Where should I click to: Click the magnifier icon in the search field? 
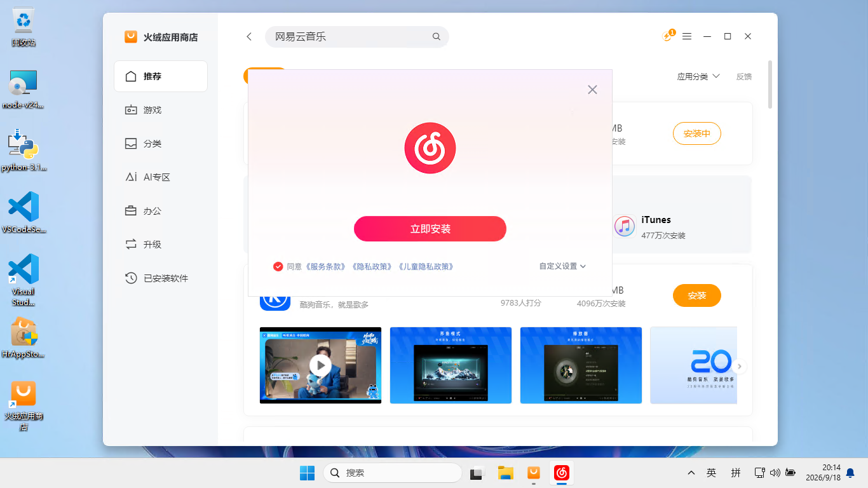[x=437, y=37]
